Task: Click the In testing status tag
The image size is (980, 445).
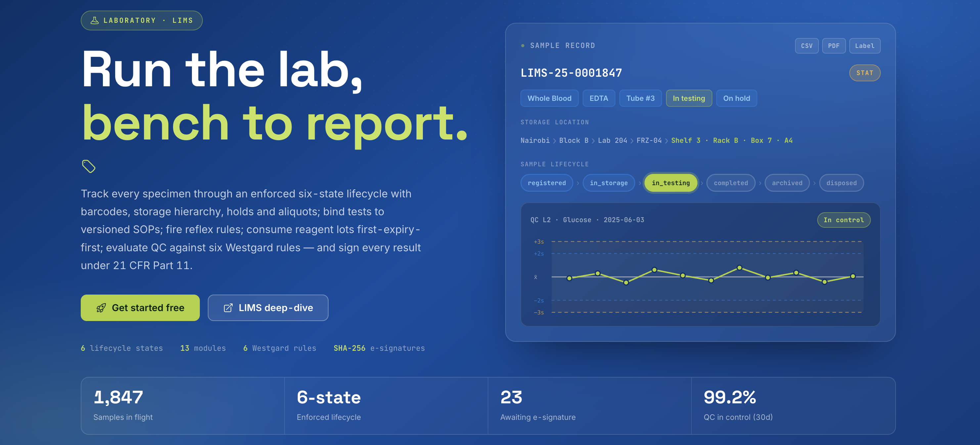Action: (689, 99)
